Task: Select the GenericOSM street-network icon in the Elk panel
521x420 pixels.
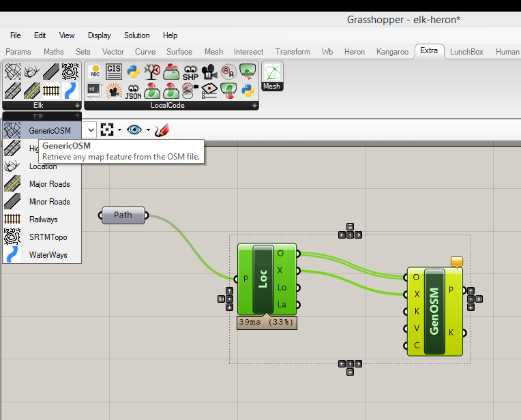Action: coord(13,72)
